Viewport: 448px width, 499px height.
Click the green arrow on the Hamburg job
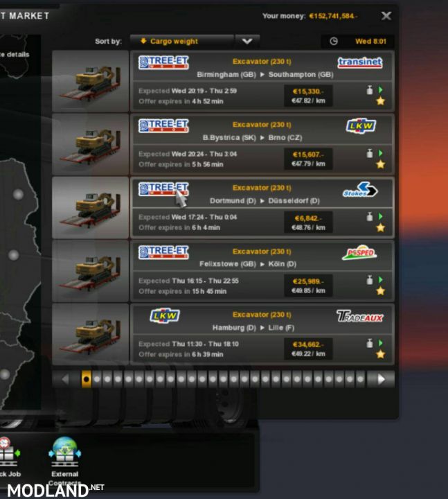click(381, 343)
